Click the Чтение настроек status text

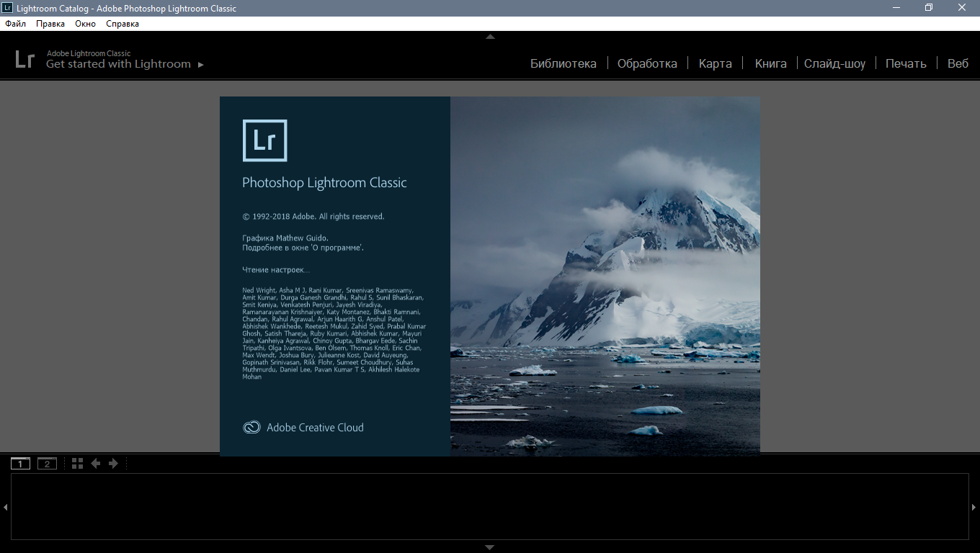(x=276, y=270)
